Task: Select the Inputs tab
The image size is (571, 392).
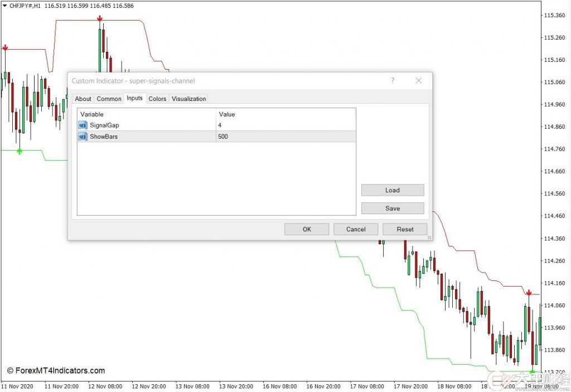Action: pos(135,98)
